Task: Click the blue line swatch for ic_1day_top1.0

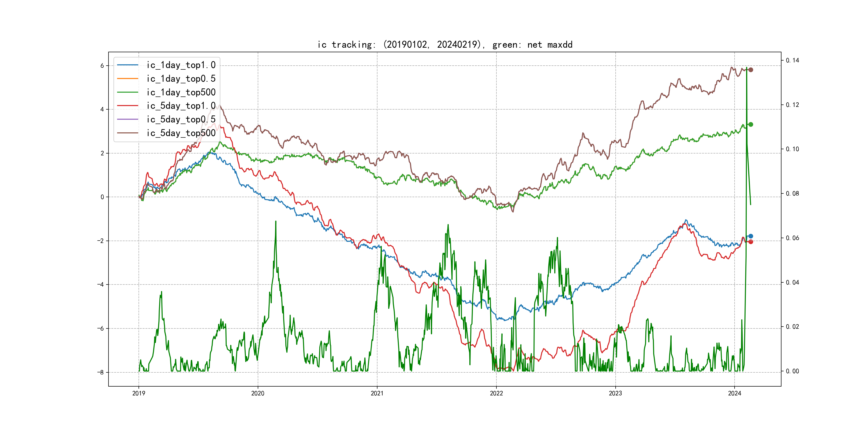Action: 127,65
